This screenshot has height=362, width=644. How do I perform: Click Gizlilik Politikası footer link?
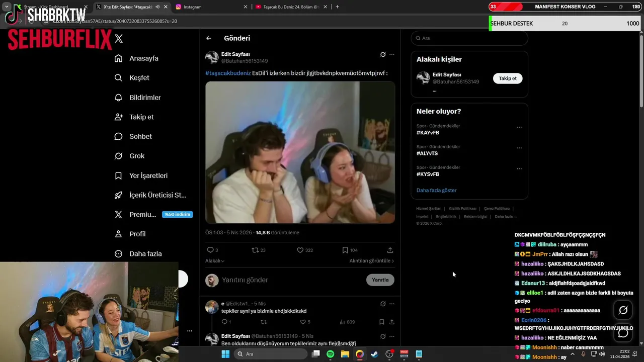462,209
